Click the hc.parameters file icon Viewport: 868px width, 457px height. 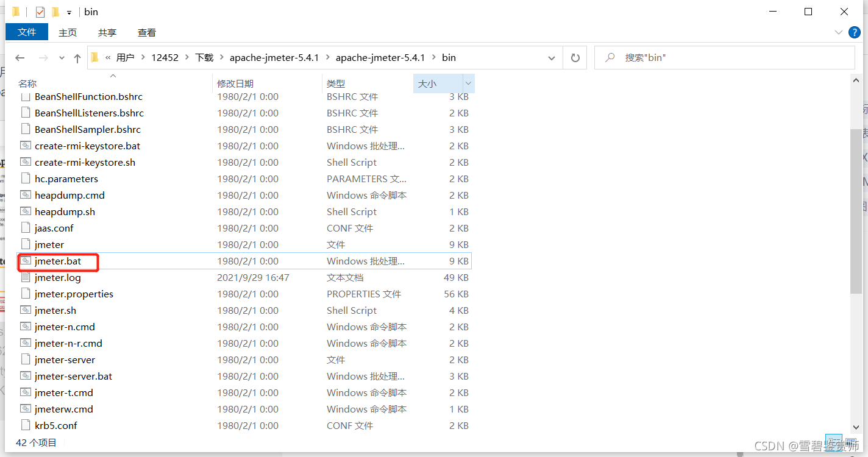[x=25, y=179]
